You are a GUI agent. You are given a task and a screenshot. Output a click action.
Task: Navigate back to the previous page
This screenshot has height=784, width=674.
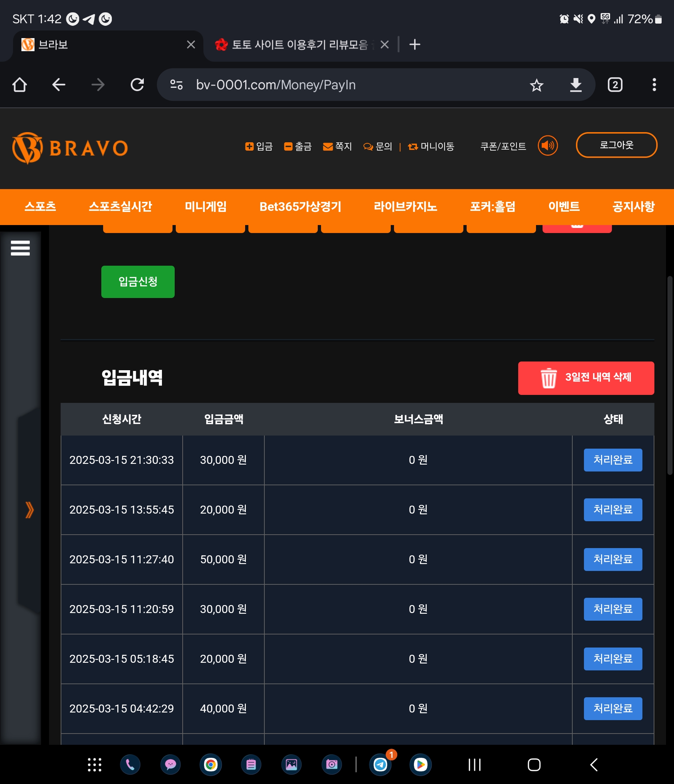[59, 85]
